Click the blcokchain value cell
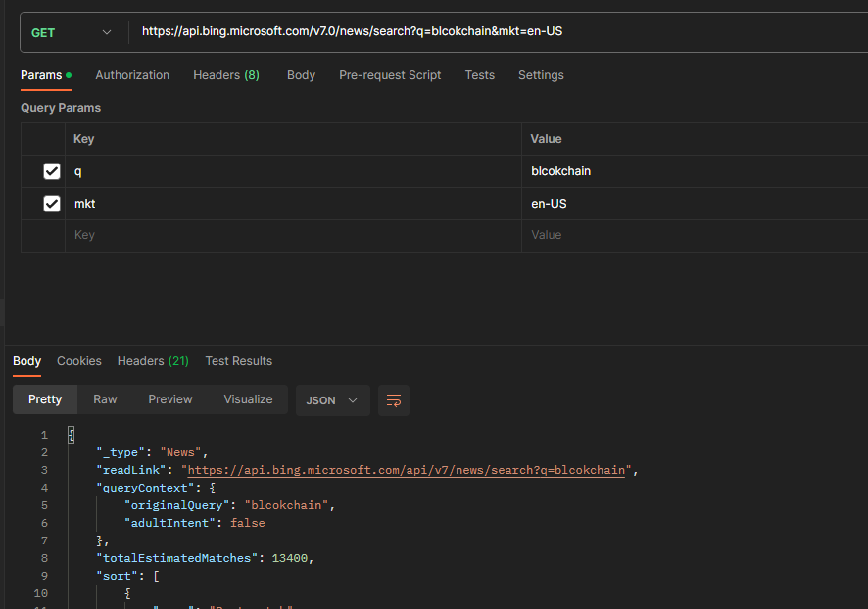This screenshot has height=609, width=868. (x=695, y=171)
